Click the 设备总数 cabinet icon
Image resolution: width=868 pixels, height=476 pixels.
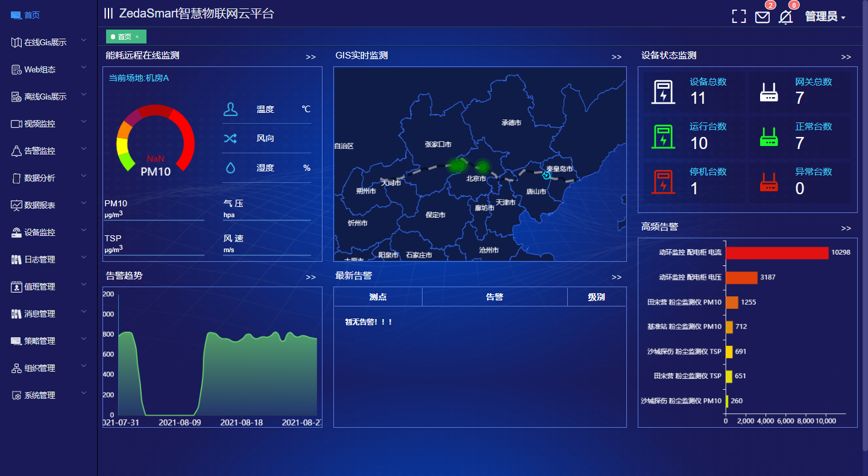click(663, 92)
